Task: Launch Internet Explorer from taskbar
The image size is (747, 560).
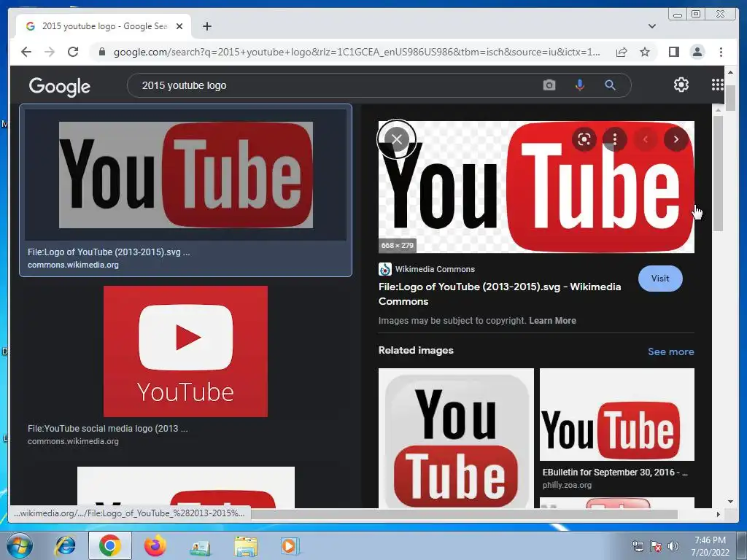Action: pos(66,545)
